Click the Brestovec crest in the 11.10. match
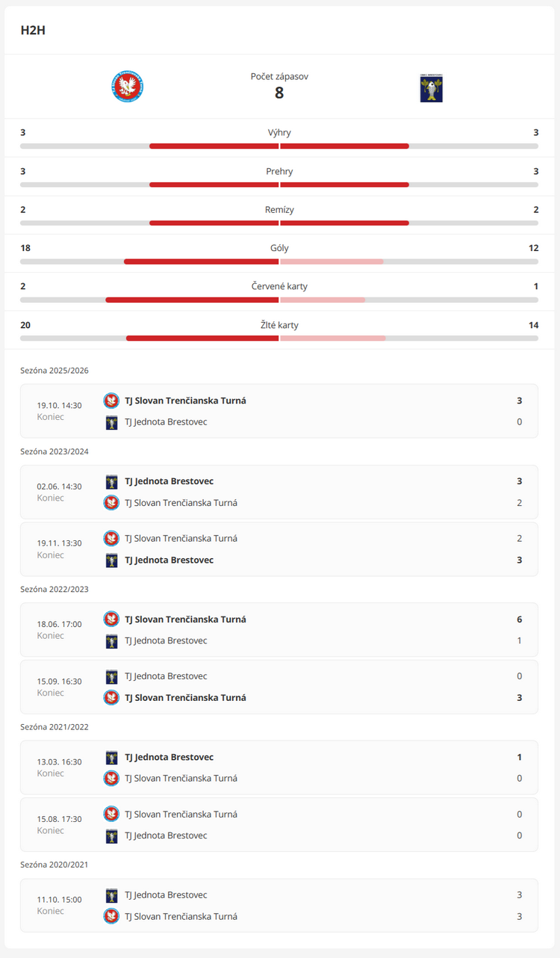Viewport: 560px width, 958px height. point(111,894)
